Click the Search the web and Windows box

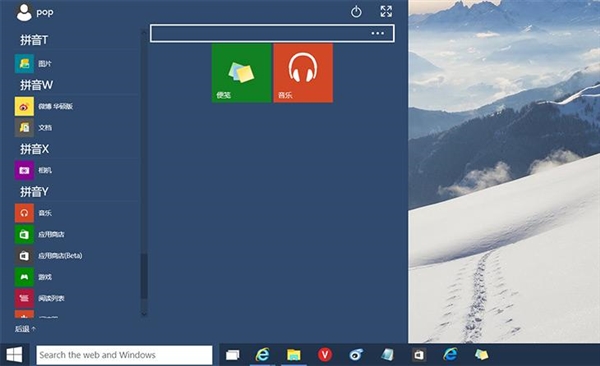click(124, 355)
